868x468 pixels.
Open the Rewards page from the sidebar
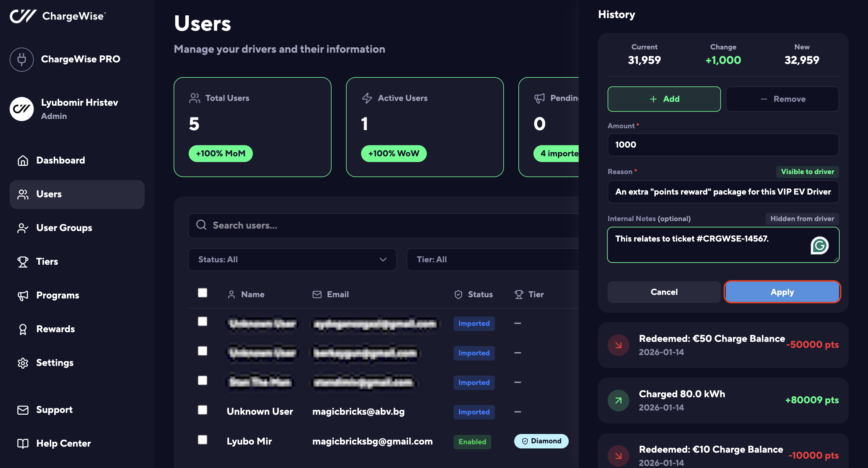pos(55,329)
